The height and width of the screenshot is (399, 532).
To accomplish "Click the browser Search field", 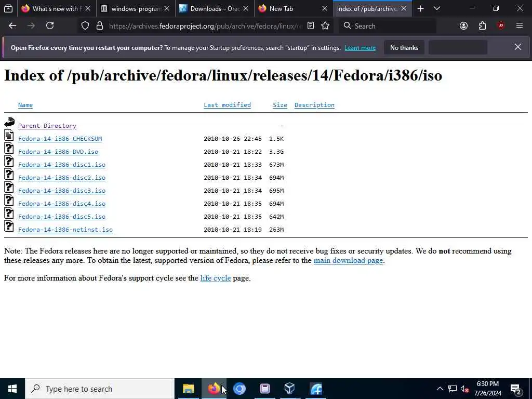I will (387, 26).
